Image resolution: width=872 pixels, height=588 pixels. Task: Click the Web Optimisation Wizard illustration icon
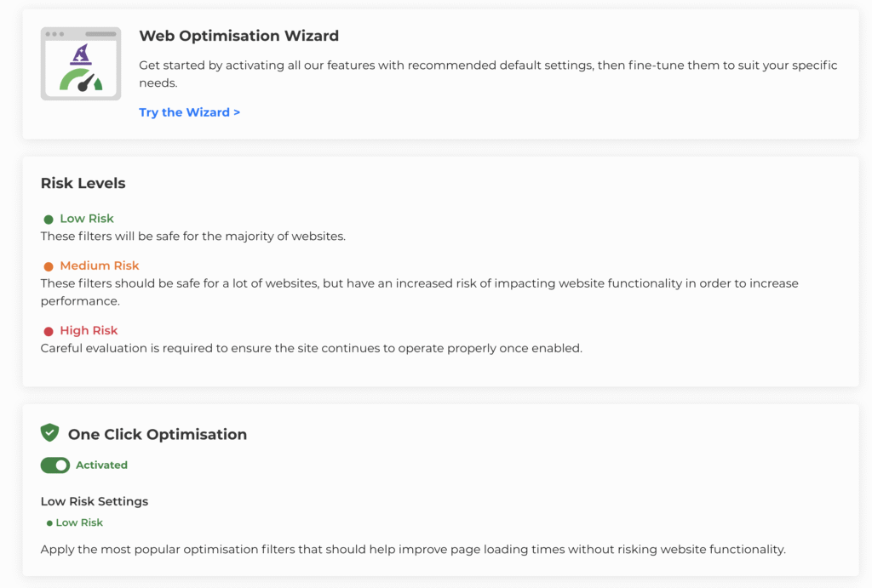tap(81, 64)
